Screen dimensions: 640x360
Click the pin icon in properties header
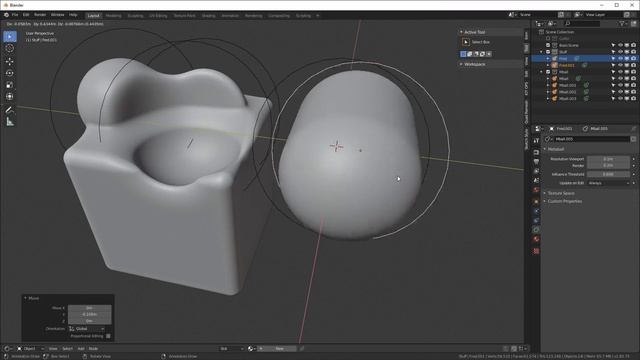(x=634, y=129)
